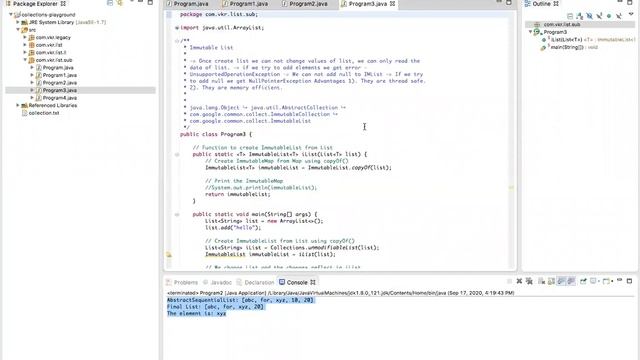The height and width of the screenshot is (360, 640).
Task: Maximize the Console panel
Action: click(629, 281)
